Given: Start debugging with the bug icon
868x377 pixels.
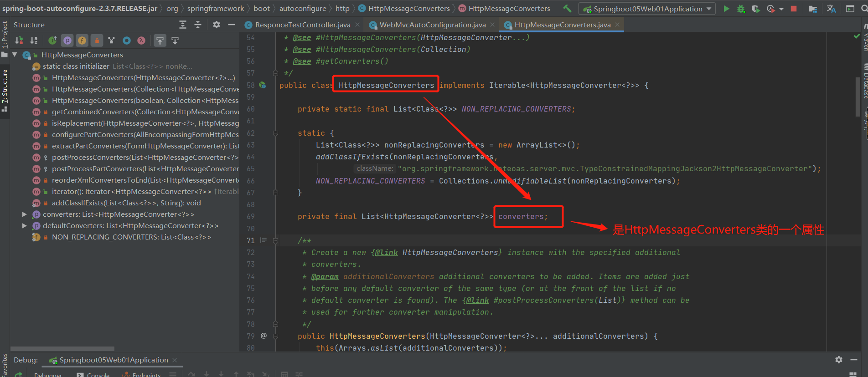Looking at the screenshot, I should [x=741, y=9].
